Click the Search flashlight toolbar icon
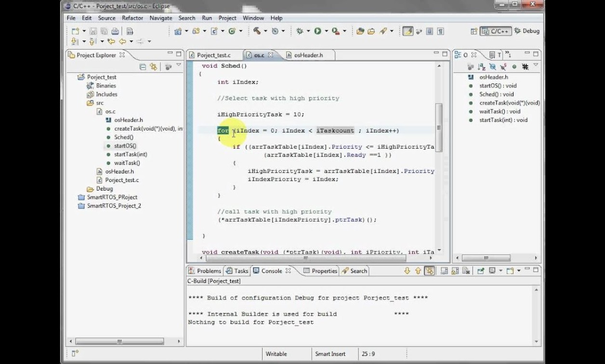 [x=383, y=31]
